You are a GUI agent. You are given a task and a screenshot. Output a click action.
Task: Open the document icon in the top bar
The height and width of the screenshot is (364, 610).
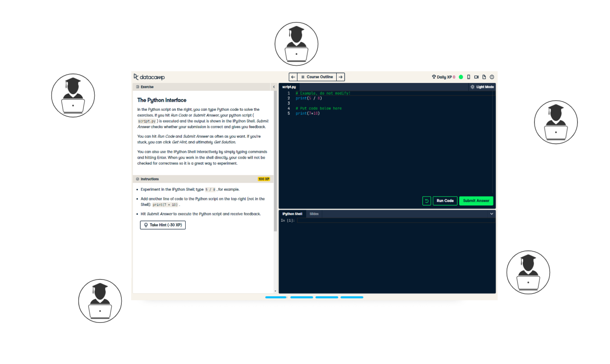click(x=484, y=77)
